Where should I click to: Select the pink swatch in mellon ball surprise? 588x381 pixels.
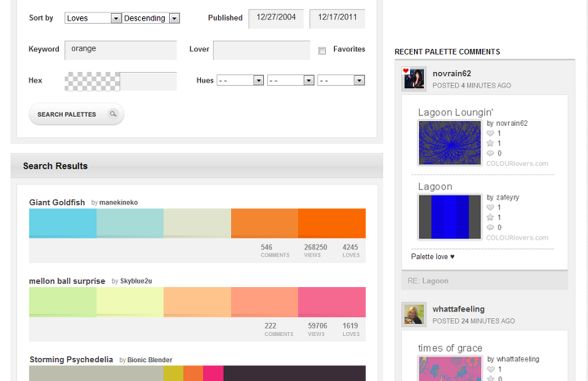(332, 303)
